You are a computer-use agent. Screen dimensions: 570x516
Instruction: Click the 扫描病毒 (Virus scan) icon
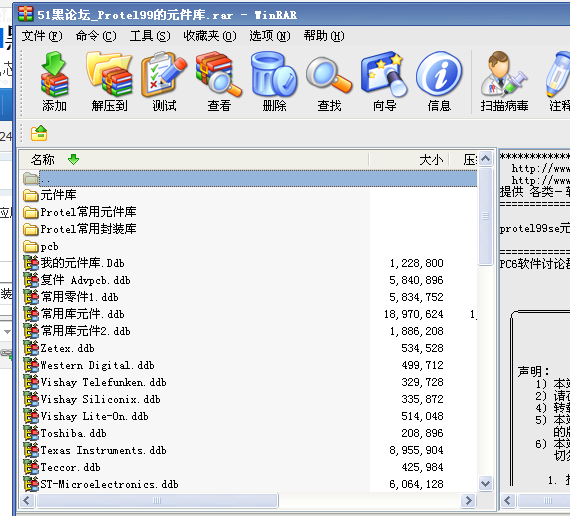(x=504, y=82)
